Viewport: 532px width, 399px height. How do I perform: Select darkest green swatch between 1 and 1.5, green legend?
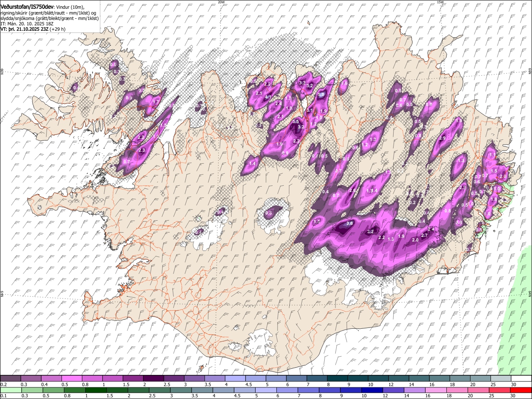[96, 390]
